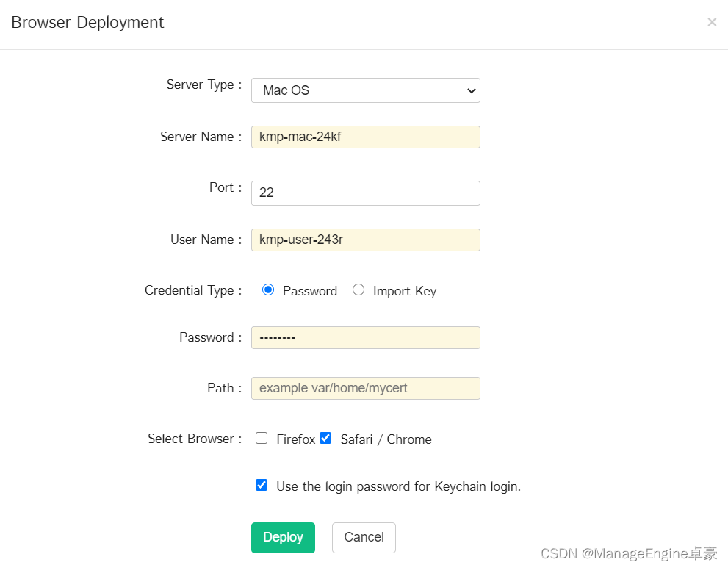Click the Browser Deployment title text
This screenshot has height=568, width=728.
(87, 22)
